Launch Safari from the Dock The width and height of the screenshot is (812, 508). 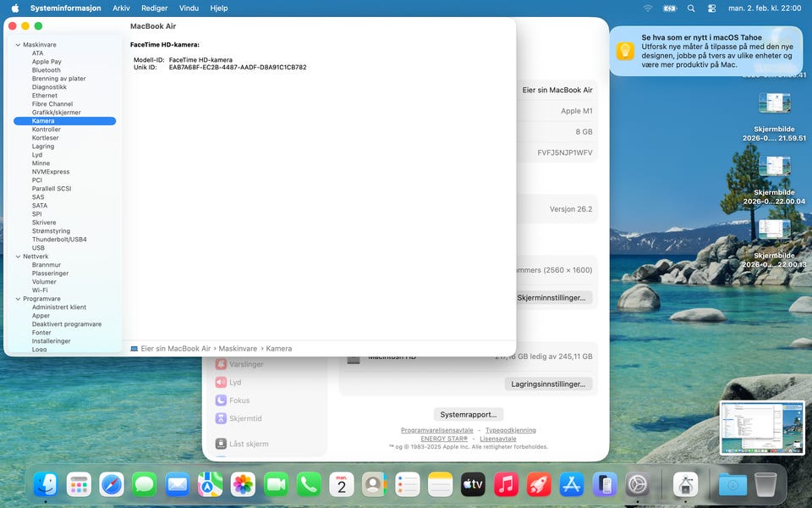[112, 484]
